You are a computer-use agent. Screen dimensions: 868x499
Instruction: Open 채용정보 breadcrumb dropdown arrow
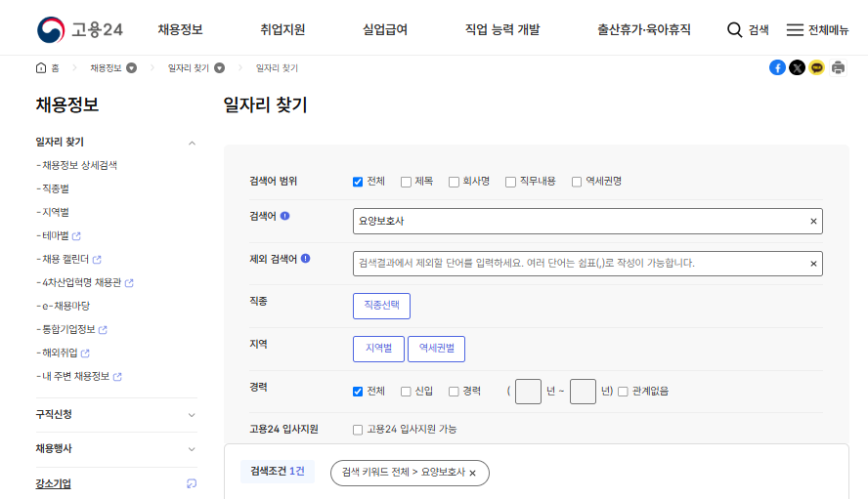tap(131, 68)
